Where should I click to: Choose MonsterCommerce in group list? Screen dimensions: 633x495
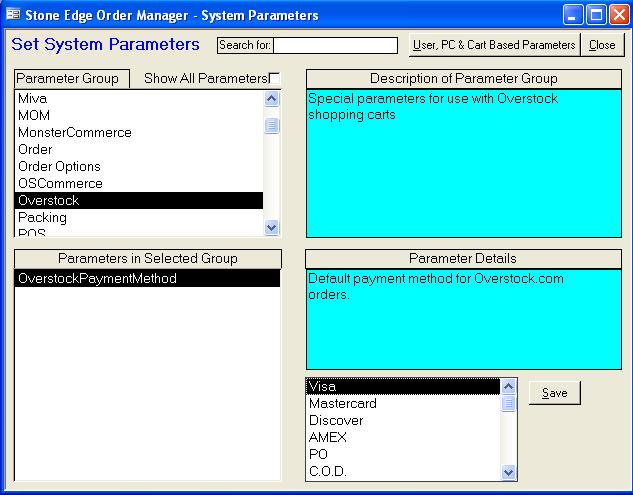click(x=138, y=132)
